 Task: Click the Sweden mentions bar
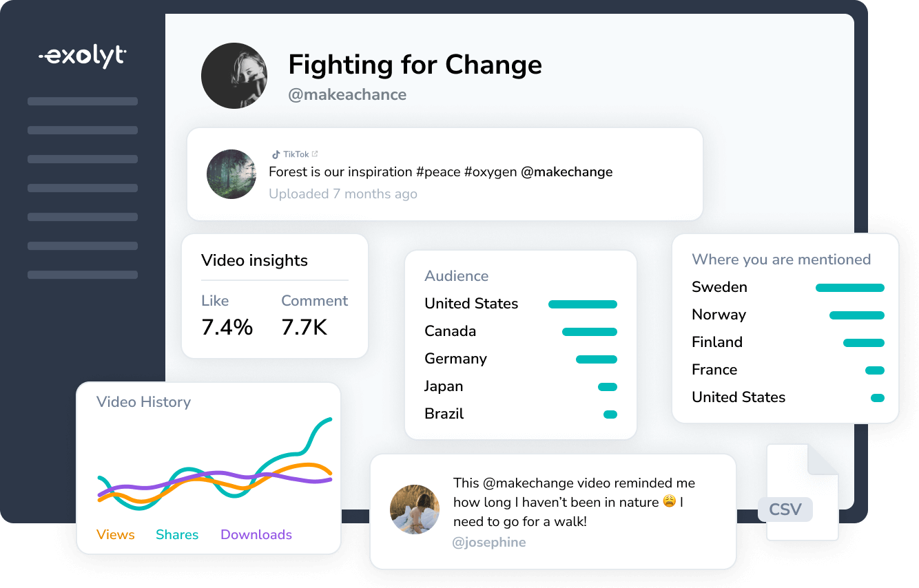850,288
